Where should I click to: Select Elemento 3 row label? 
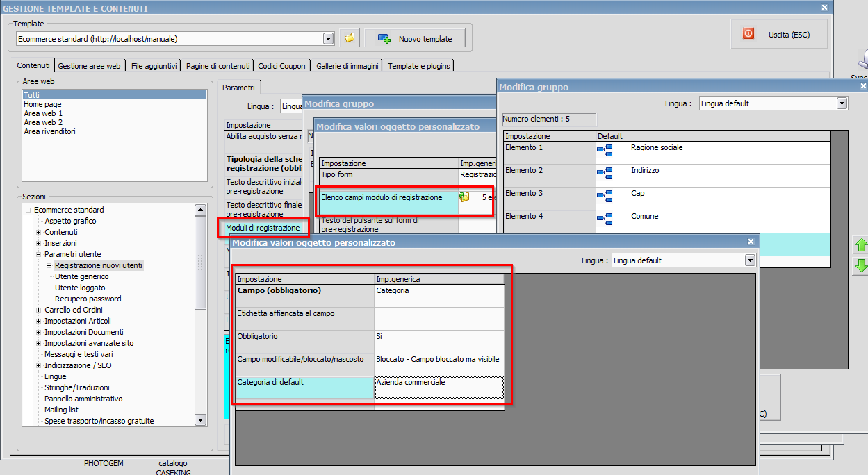(x=549, y=198)
